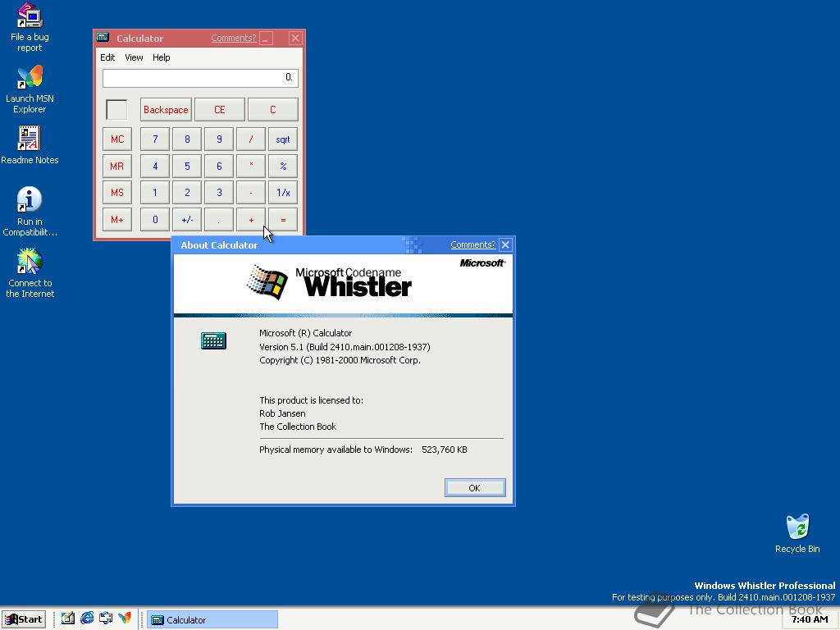Viewport: 840px width, 630px height.
Task: Click the percent (%) button
Action: click(x=283, y=166)
